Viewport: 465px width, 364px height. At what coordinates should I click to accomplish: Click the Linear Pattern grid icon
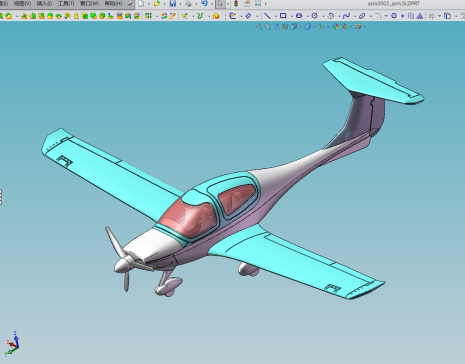click(x=149, y=16)
